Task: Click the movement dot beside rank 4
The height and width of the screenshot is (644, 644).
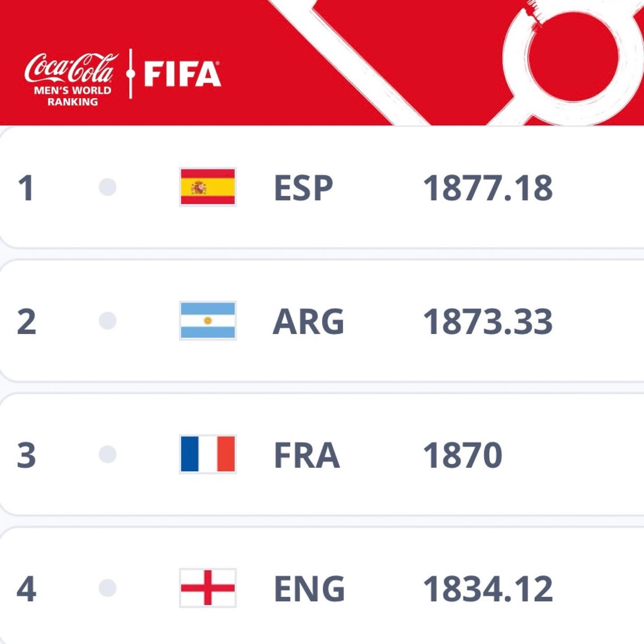Action: tap(107, 588)
